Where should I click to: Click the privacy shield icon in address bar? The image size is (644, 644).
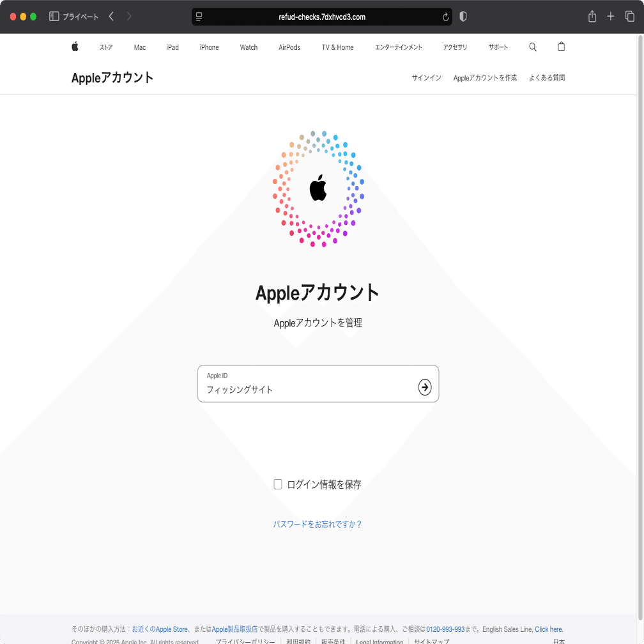point(463,17)
